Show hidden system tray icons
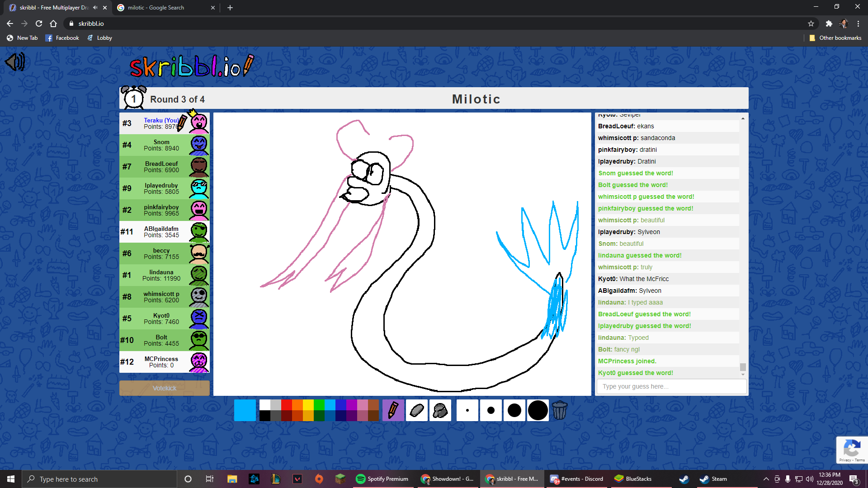Screen dimensions: 868x488 pos(766,479)
